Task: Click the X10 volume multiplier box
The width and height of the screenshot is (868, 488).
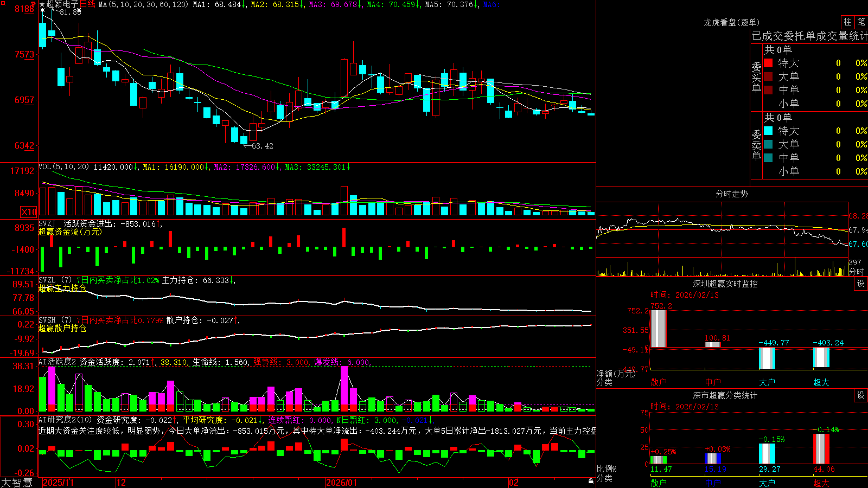Action: point(29,212)
